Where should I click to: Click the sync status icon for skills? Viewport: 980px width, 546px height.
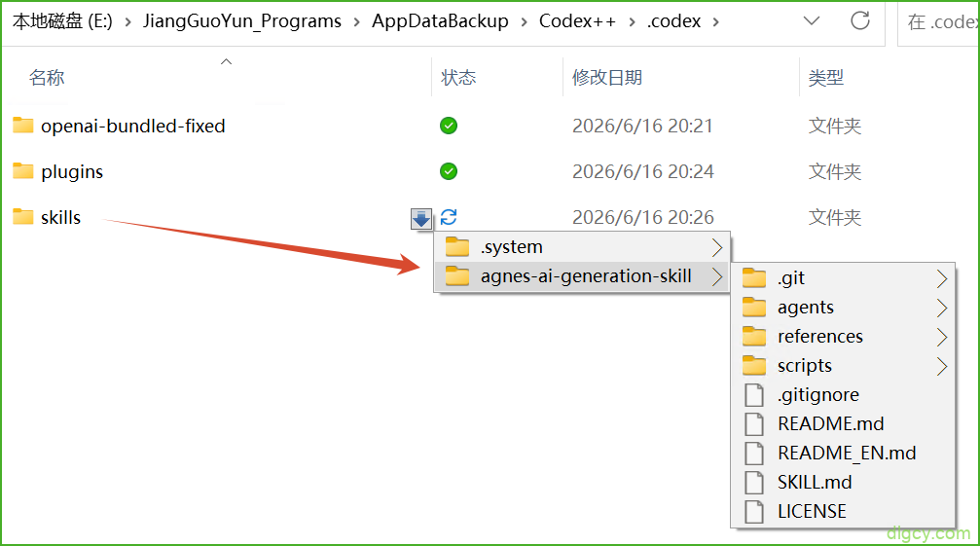tap(449, 217)
